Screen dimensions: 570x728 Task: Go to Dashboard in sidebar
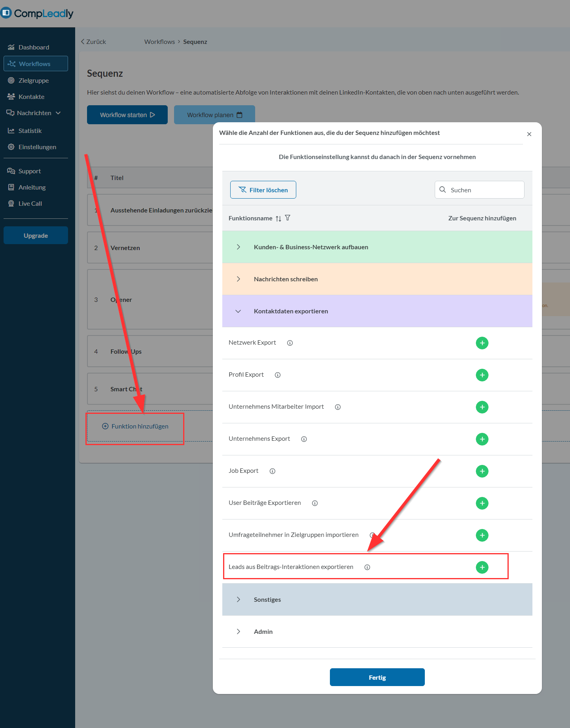click(34, 47)
